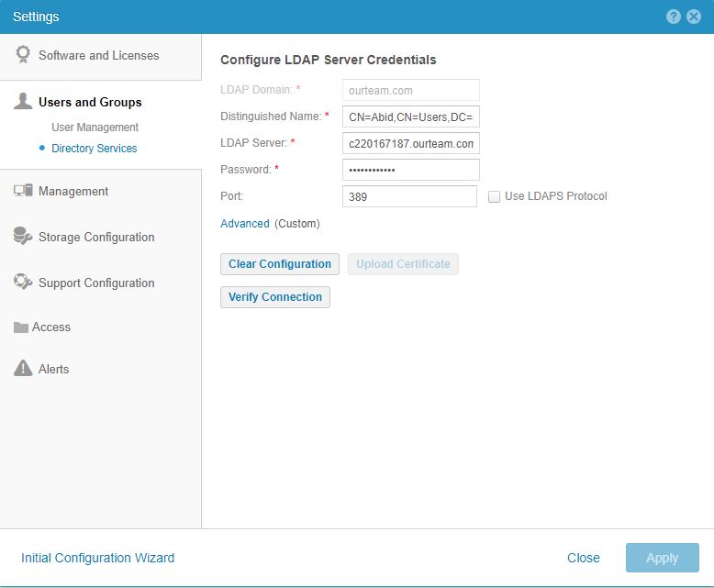
Task: Click the Alerts warning triangle icon
Action: (x=24, y=369)
